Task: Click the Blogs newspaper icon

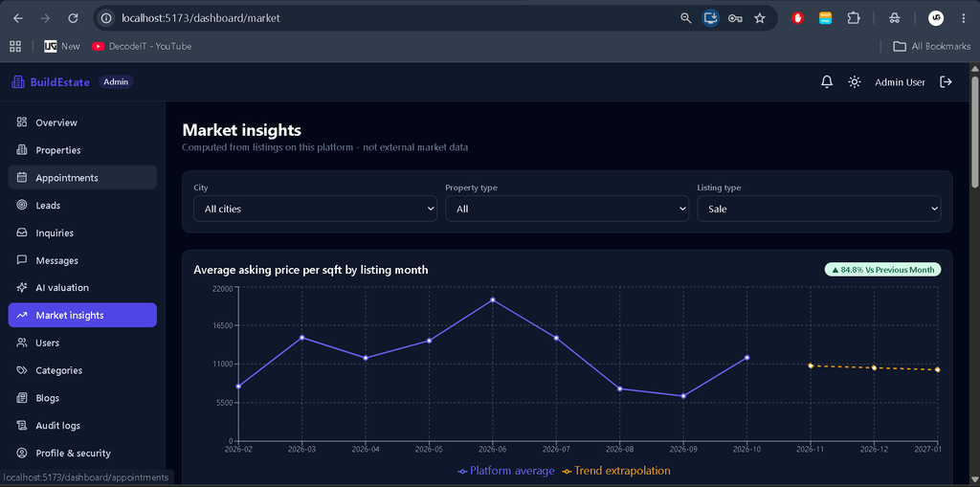Action: [x=22, y=398]
